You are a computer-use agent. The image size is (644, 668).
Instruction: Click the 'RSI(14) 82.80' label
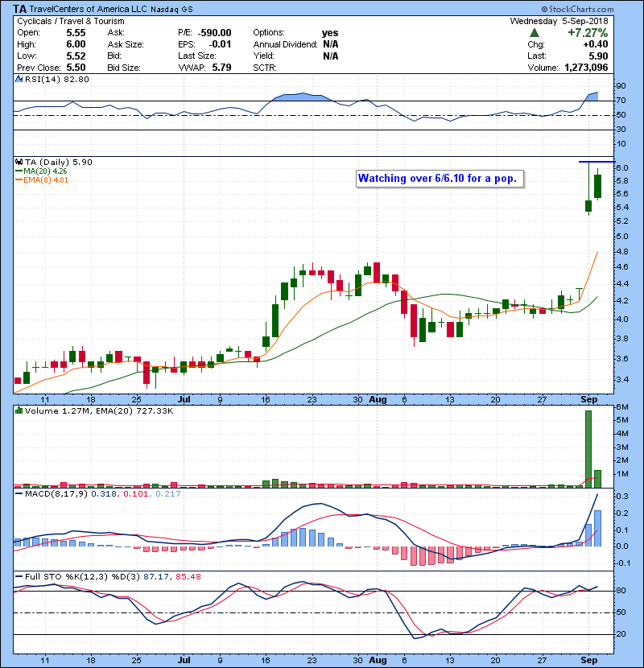[x=56, y=79]
